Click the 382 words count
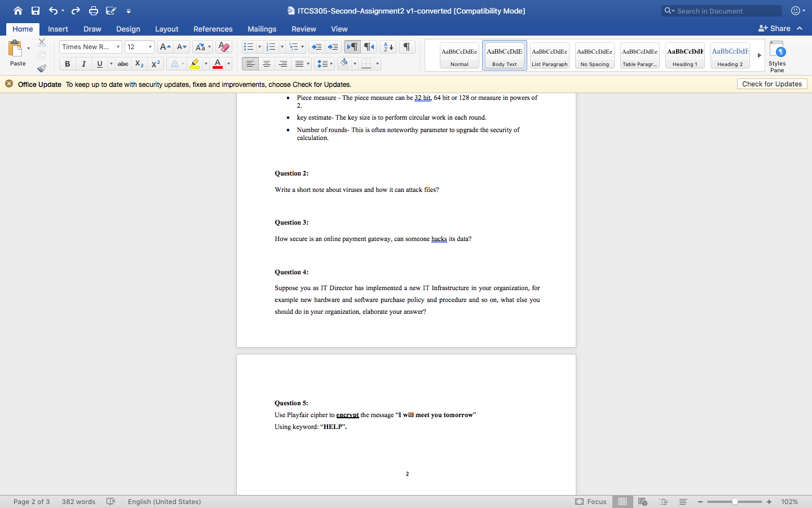812x508 pixels. coord(78,501)
